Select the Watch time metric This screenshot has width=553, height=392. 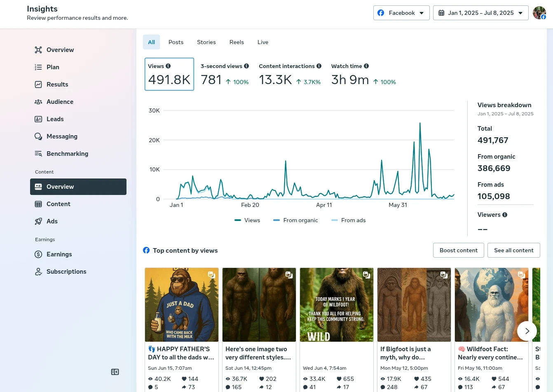tap(363, 74)
